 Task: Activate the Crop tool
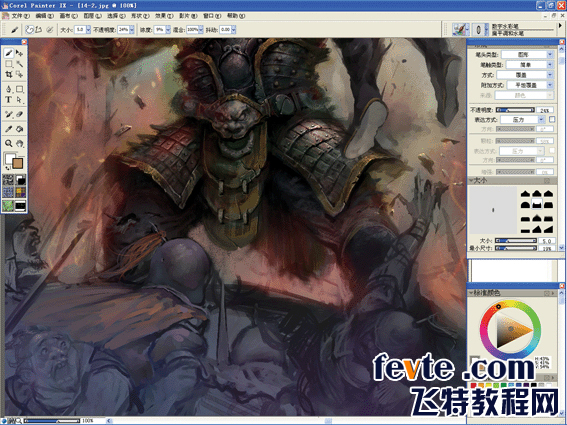coord(9,75)
